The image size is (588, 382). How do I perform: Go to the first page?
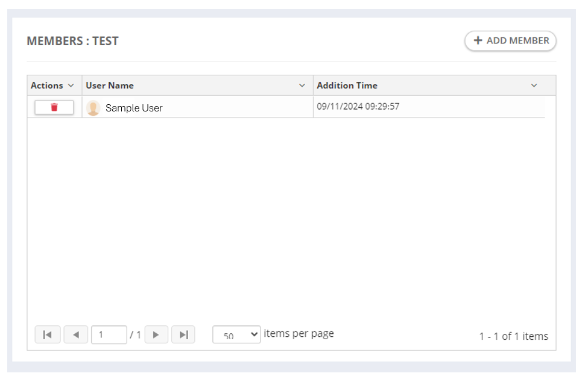point(48,334)
